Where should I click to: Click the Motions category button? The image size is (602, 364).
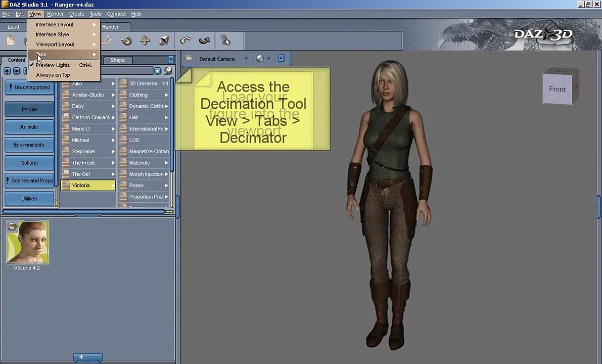29,163
